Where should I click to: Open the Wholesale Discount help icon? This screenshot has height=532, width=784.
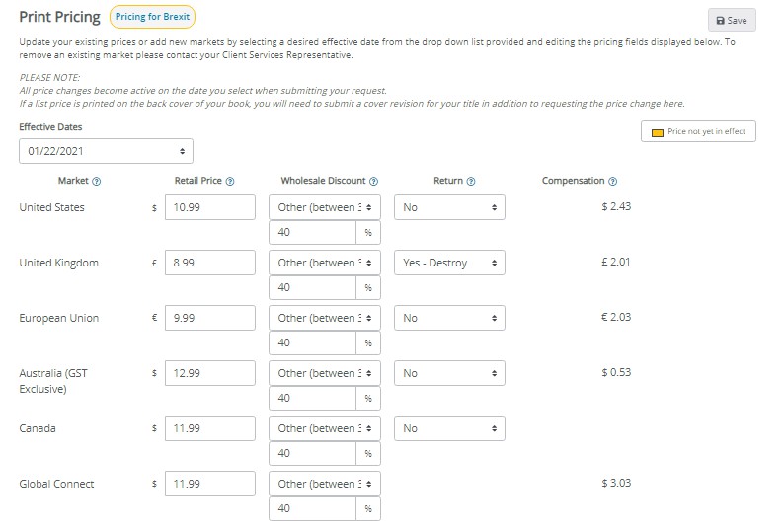(x=374, y=182)
